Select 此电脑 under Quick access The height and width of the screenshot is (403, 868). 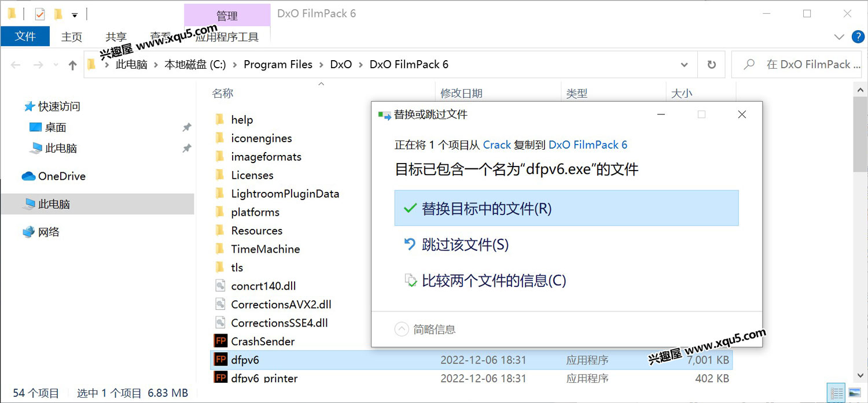pyautogui.click(x=61, y=148)
